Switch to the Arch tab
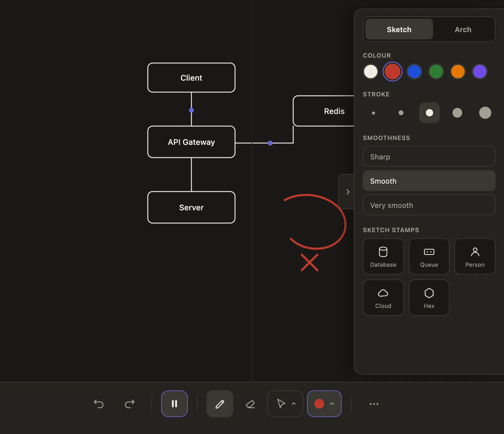Viewport: 504px width, 434px height. click(x=463, y=29)
